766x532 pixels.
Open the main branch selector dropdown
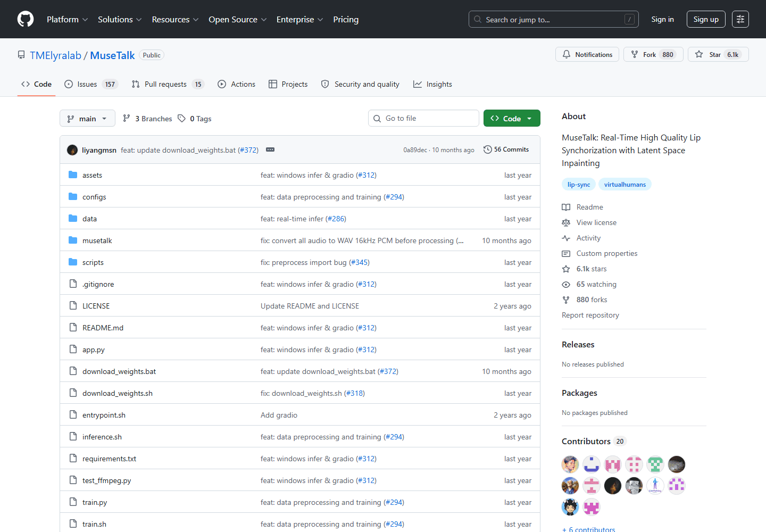pos(87,119)
